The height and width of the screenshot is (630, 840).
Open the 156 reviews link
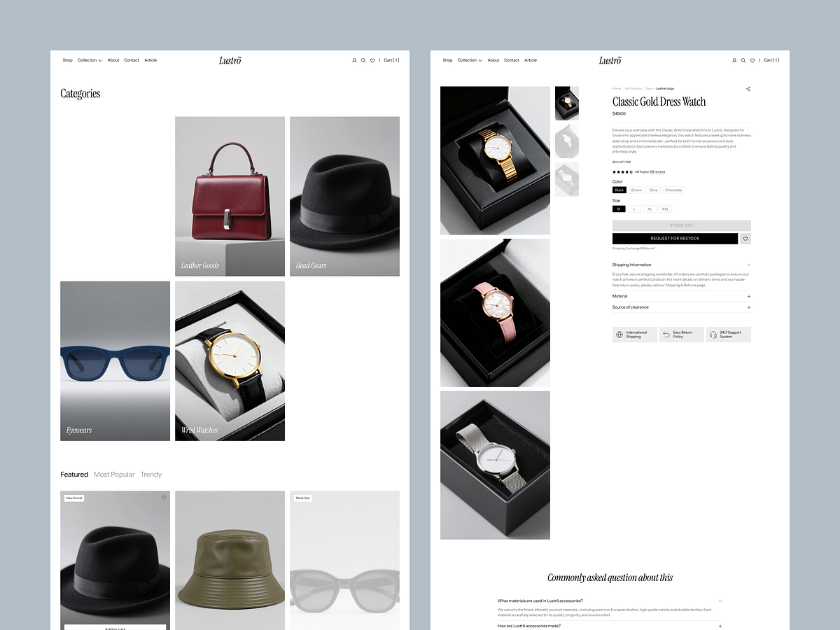pyautogui.click(x=657, y=171)
